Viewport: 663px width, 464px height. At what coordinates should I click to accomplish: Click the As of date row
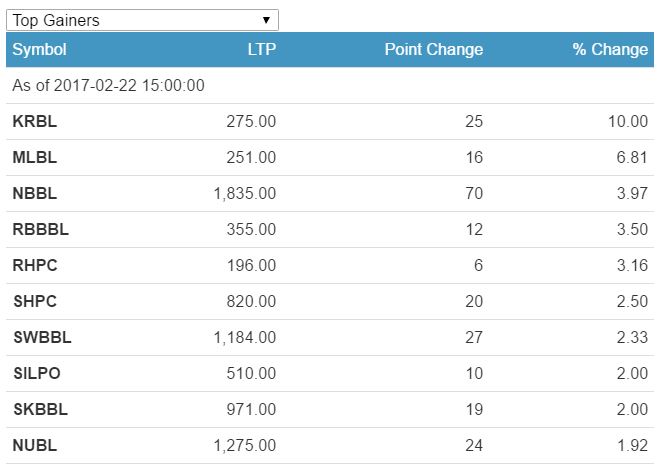point(108,86)
